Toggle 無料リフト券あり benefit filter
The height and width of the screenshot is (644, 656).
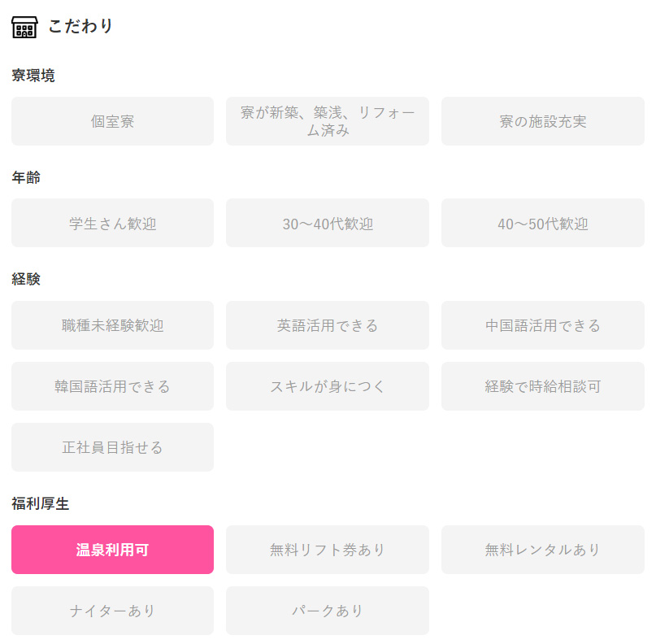(328, 550)
